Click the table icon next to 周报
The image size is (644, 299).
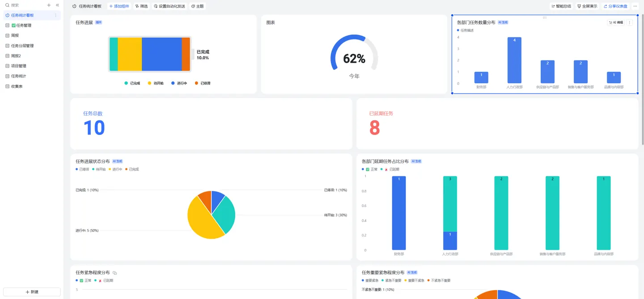pos(7,35)
